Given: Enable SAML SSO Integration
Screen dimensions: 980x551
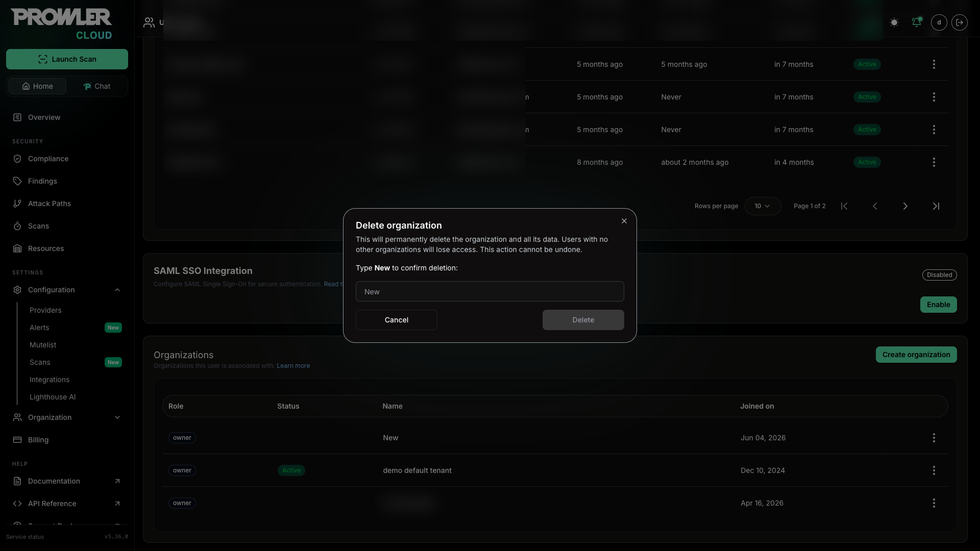Looking at the screenshot, I should point(938,305).
